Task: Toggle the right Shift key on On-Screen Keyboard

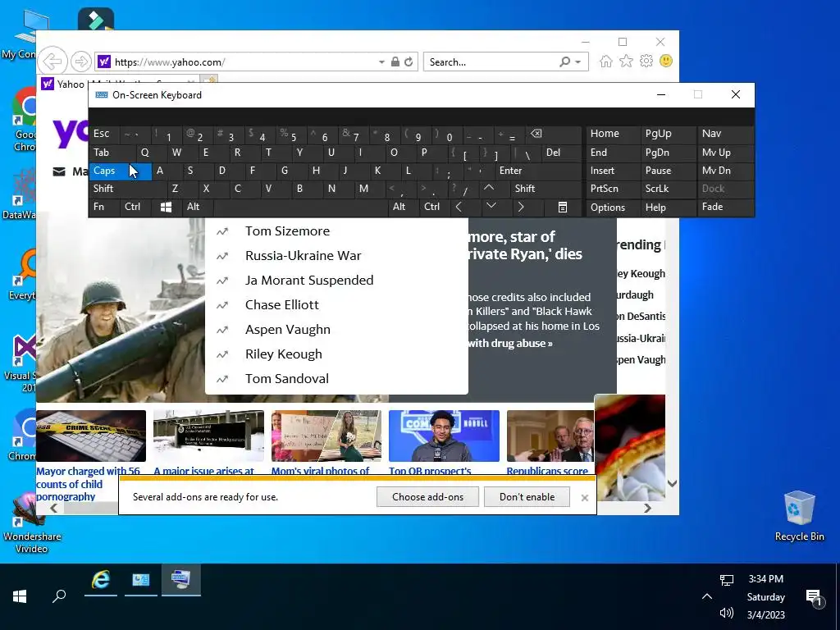Action: (546, 189)
